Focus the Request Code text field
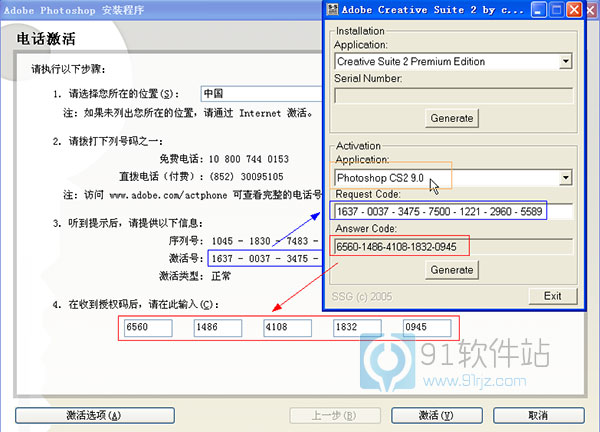This screenshot has width=600, height=432. [x=452, y=212]
